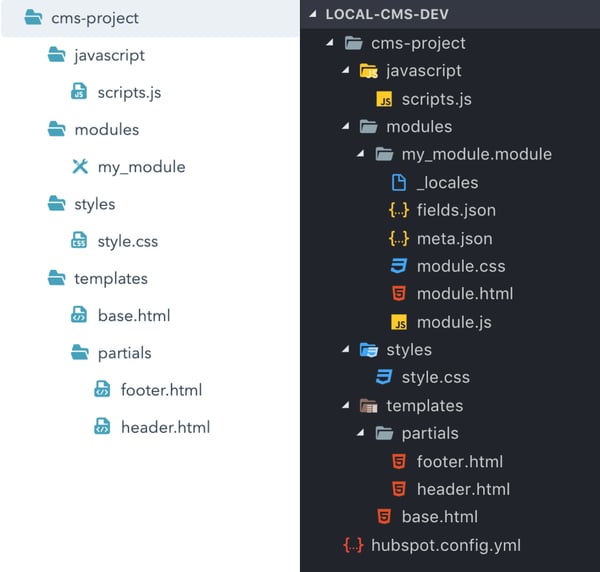The image size is (600, 572).
Task: Open meta.json in the dark explorer
Action: coord(454,238)
